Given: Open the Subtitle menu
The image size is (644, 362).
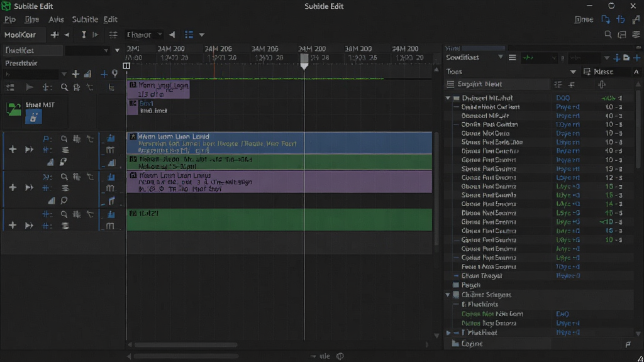Looking at the screenshot, I should coord(85,19).
